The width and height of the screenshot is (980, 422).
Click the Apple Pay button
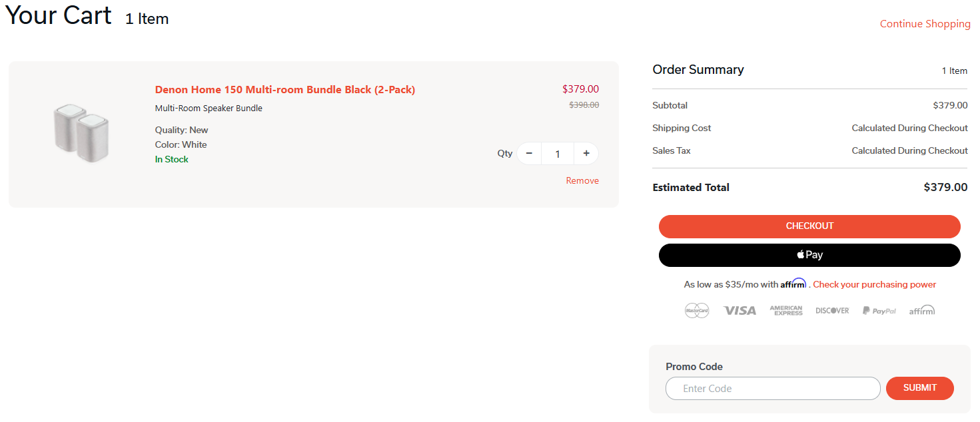point(809,255)
